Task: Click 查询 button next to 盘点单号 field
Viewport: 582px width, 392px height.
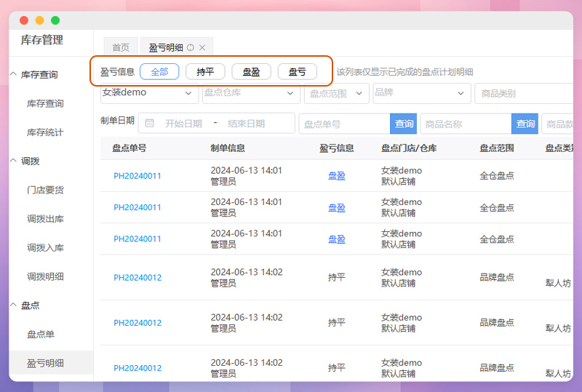Action: pyautogui.click(x=404, y=124)
